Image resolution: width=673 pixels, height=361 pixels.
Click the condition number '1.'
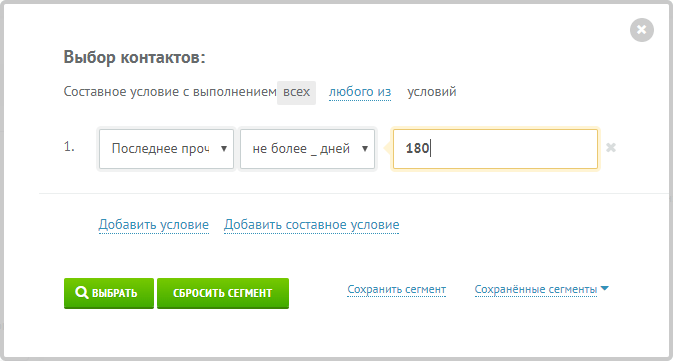[69, 147]
